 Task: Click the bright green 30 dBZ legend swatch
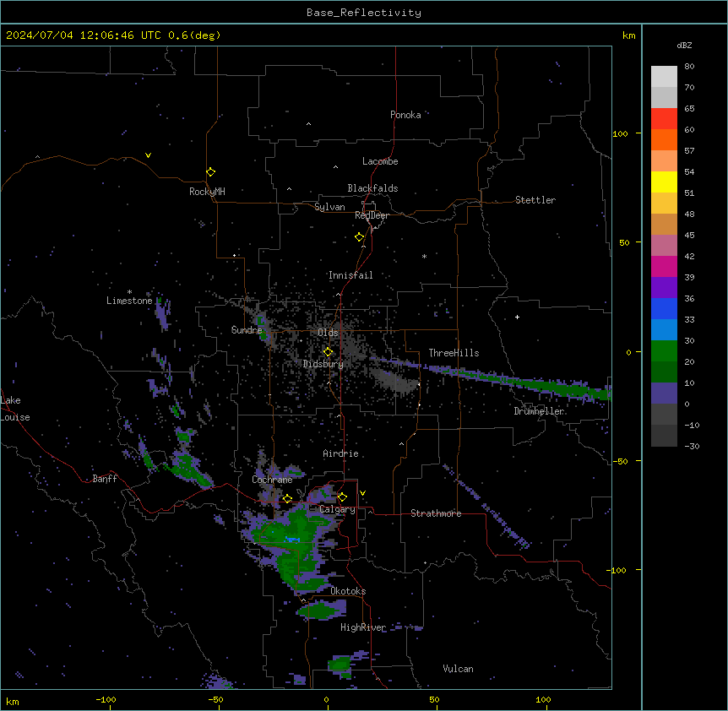click(664, 351)
